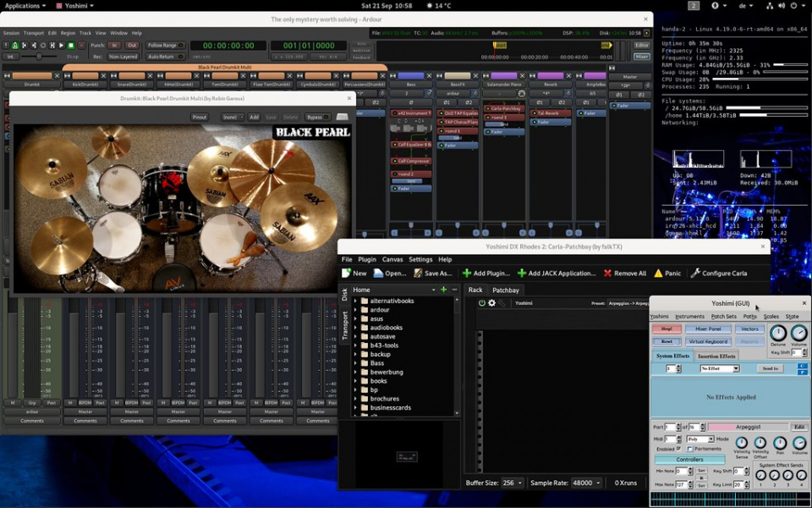Click Add JACK Application plus icon
Image resolution: width=812 pixels, height=508 pixels.
tap(522, 273)
